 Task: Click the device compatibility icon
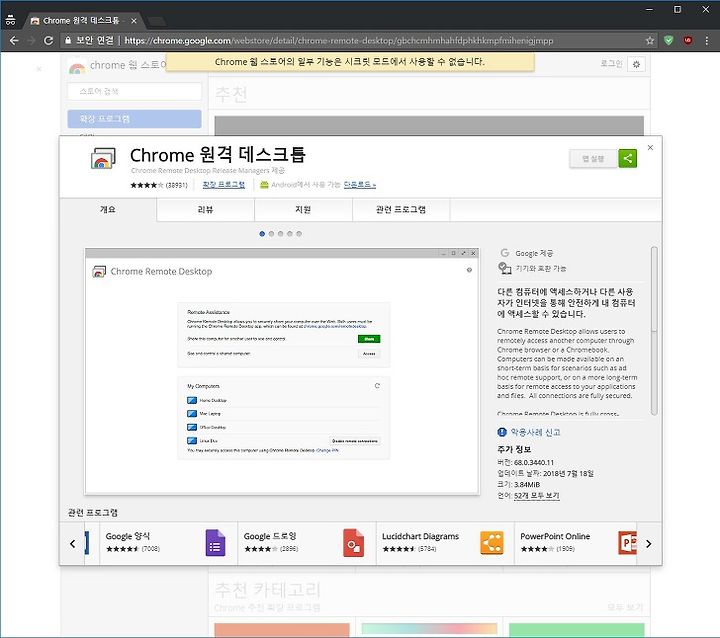coord(505,268)
